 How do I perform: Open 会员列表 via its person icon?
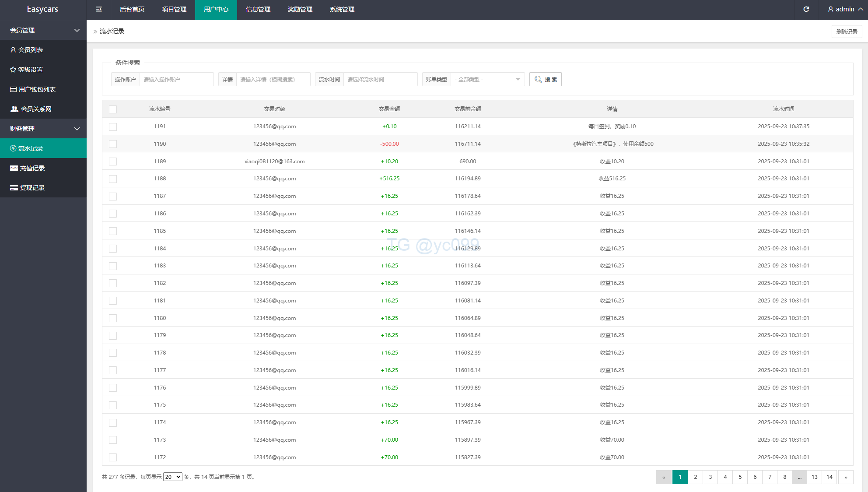[13, 50]
